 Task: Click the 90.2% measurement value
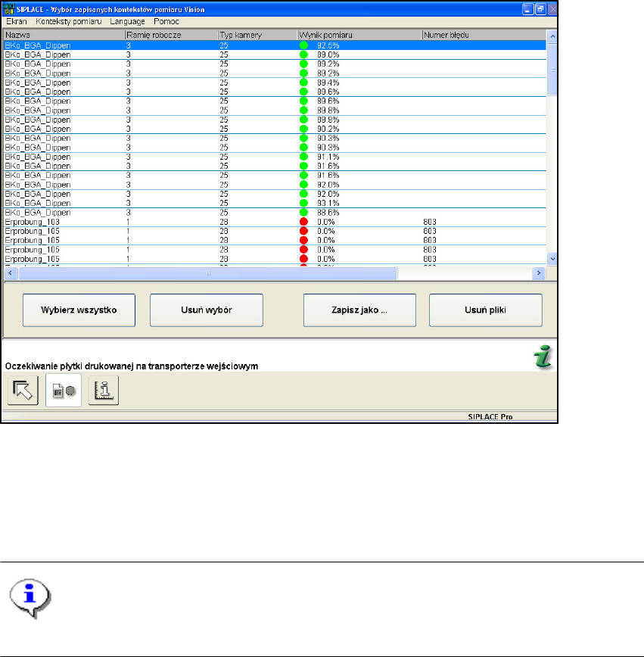(x=328, y=129)
